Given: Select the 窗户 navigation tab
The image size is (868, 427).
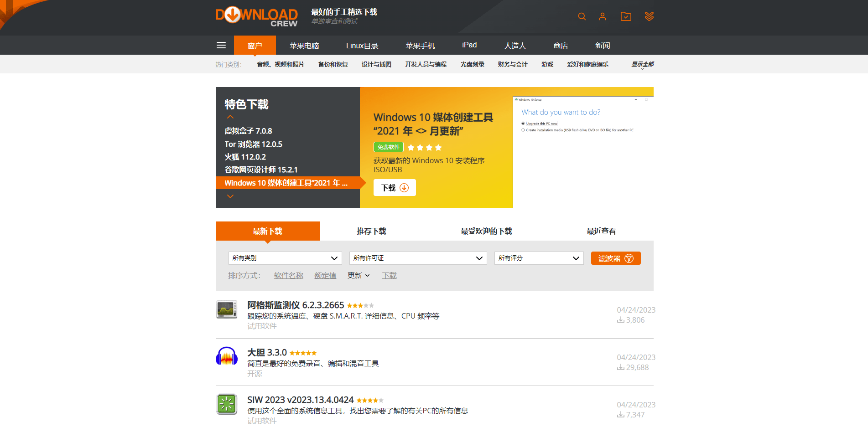Looking at the screenshot, I should [x=255, y=45].
